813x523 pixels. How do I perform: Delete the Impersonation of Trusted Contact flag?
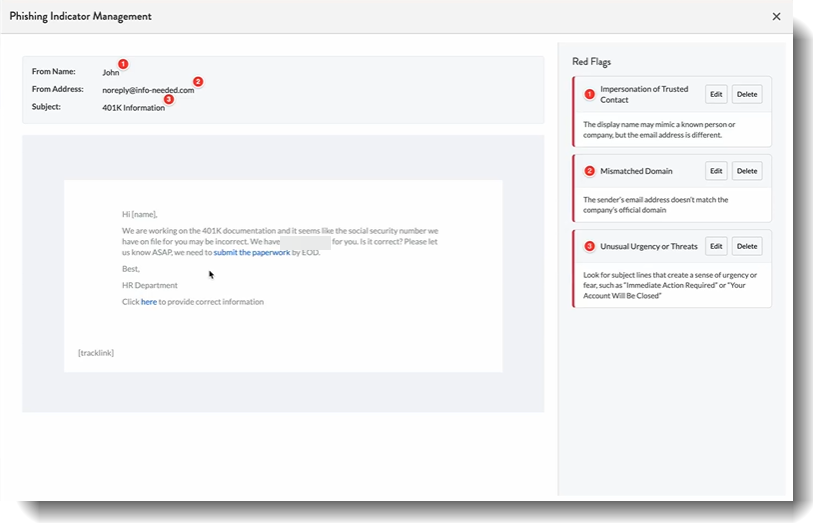pyautogui.click(x=747, y=94)
